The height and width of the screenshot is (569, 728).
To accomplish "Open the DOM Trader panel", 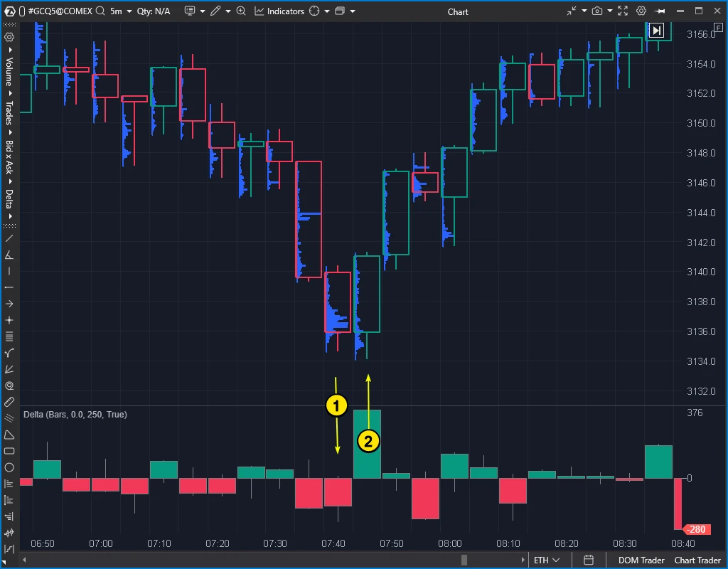I will click(640, 560).
